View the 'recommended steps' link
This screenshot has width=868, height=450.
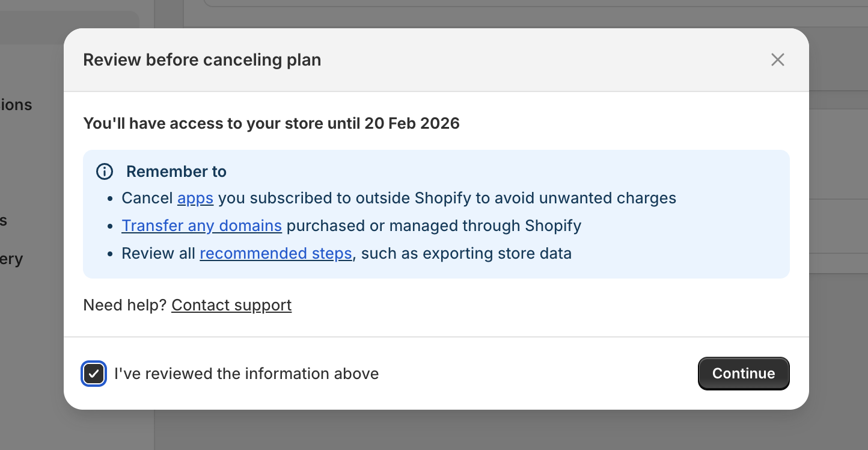276,253
